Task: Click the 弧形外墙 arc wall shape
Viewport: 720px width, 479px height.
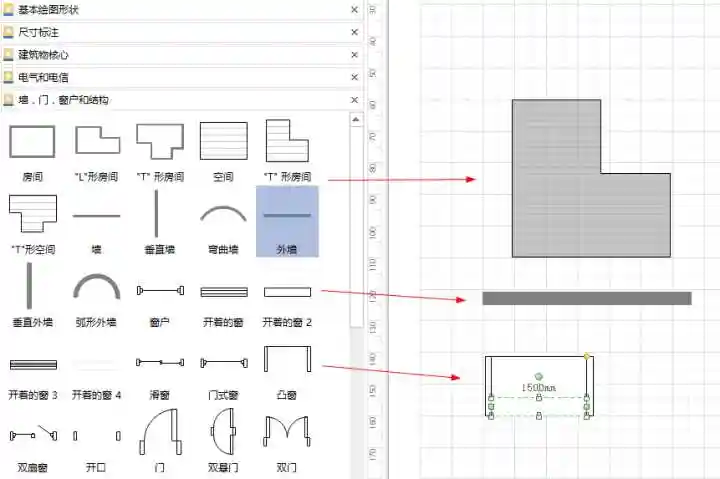Action: pyautogui.click(x=97, y=289)
